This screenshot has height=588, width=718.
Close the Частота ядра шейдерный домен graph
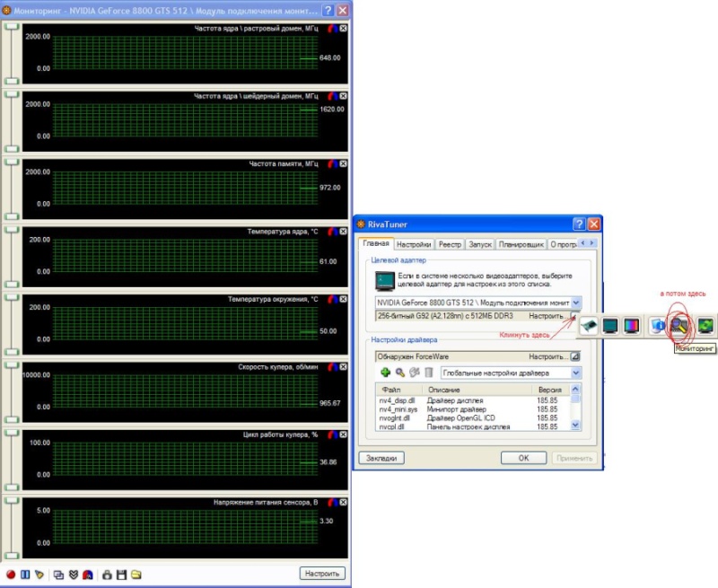[x=344, y=96]
